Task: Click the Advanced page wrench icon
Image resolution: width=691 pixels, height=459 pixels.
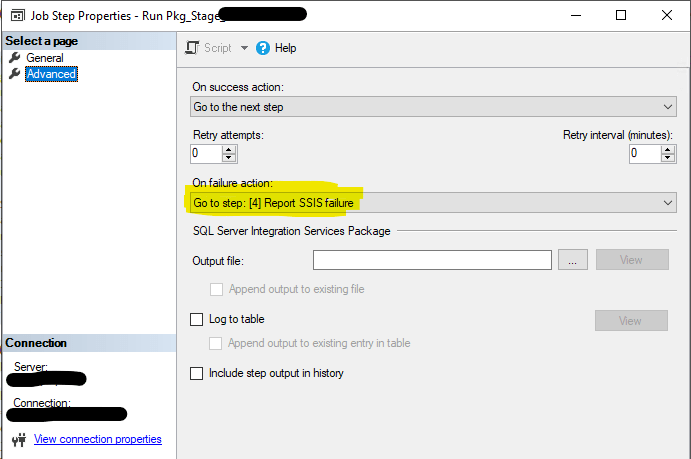Action: pos(15,74)
